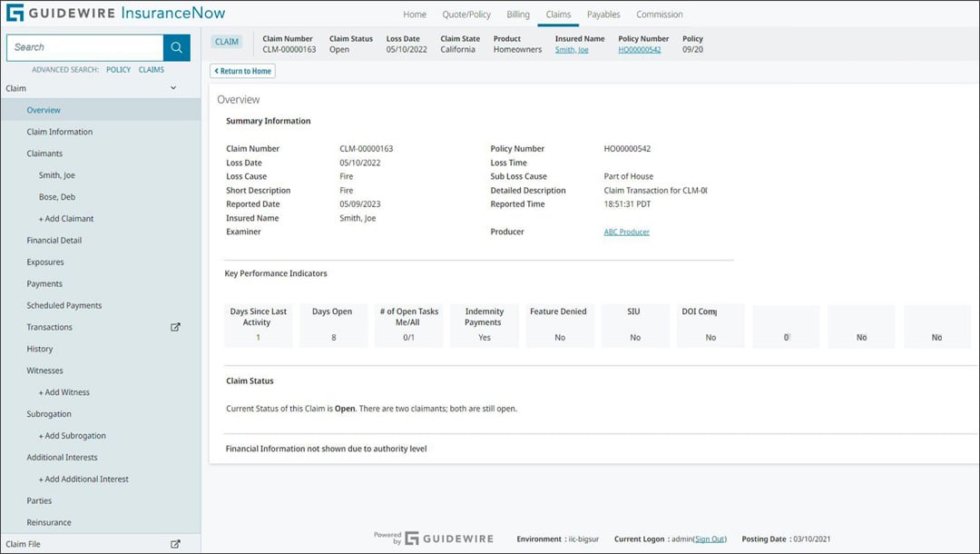Switch to the Billing menu item
The width and height of the screenshot is (980, 554).
click(x=517, y=15)
